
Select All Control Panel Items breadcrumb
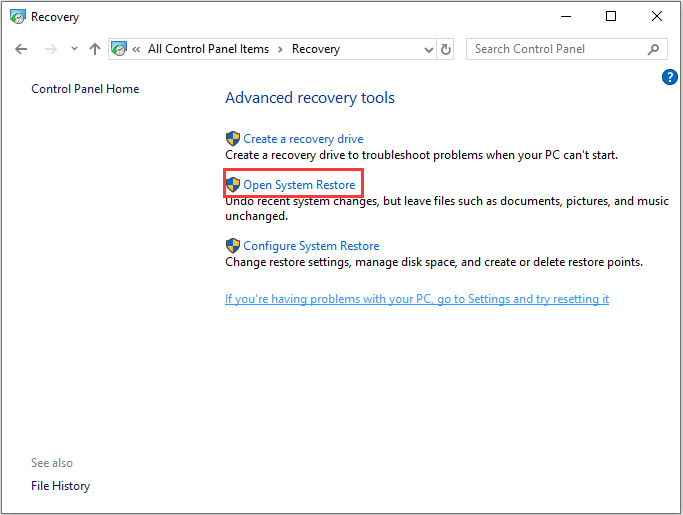click(208, 49)
